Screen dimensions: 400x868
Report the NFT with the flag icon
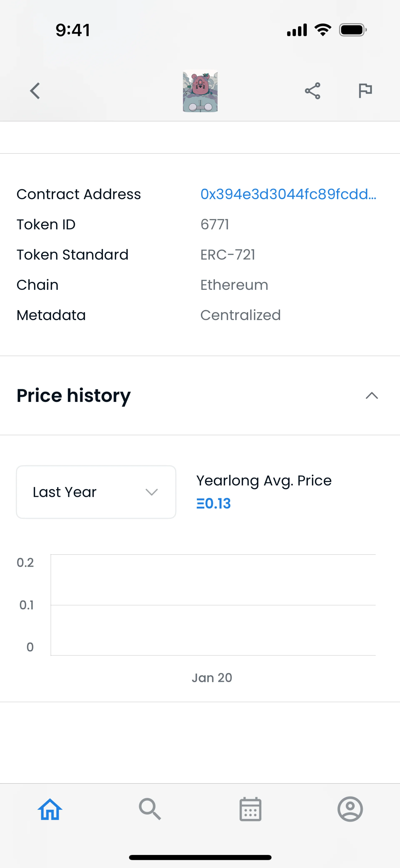click(365, 91)
